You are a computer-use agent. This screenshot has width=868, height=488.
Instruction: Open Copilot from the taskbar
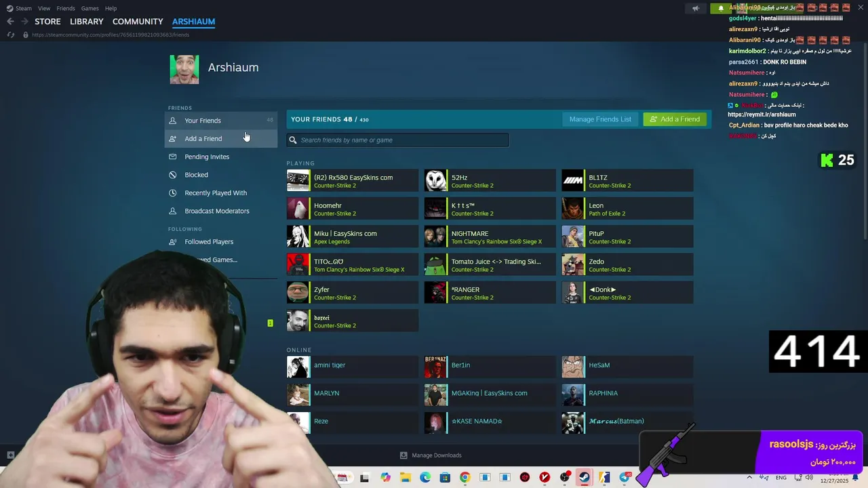tap(385, 478)
